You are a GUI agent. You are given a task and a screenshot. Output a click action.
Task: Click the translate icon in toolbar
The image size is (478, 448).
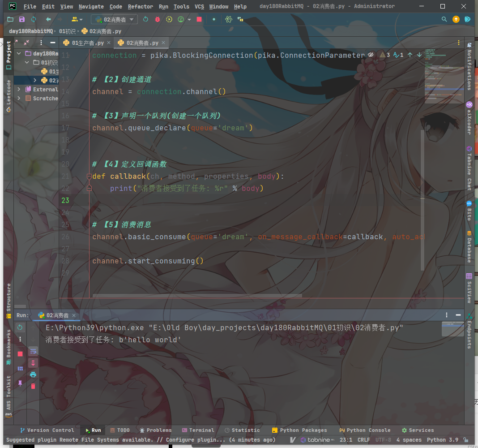click(240, 20)
